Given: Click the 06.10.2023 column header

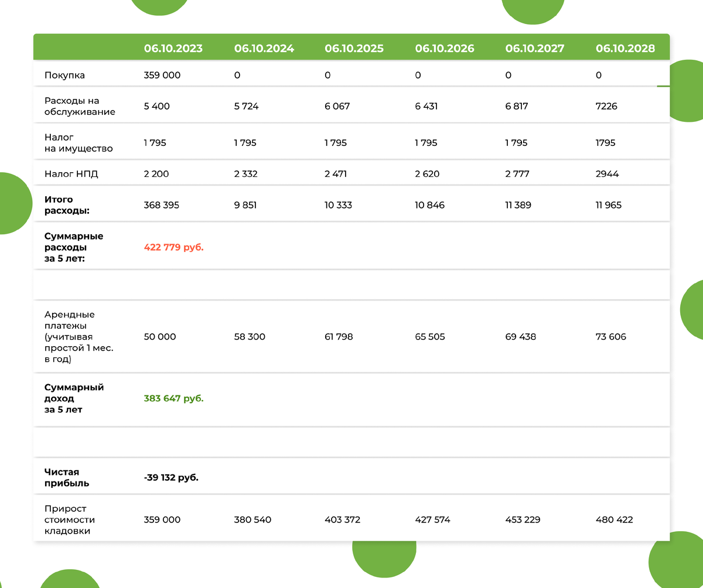Looking at the screenshot, I should [173, 49].
